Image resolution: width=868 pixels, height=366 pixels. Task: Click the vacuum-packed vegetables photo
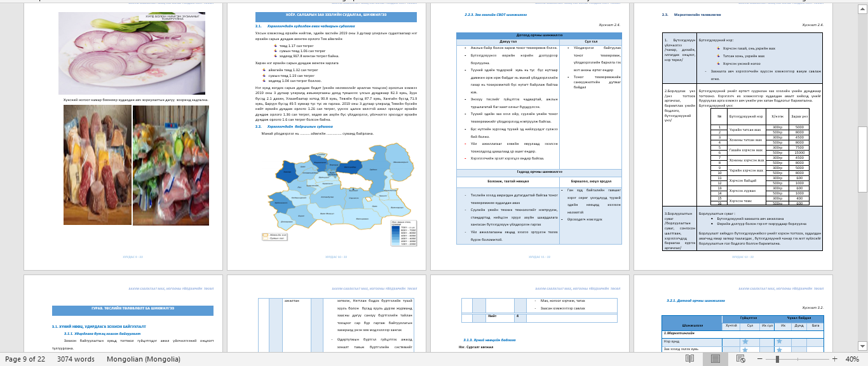click(170, 165)
